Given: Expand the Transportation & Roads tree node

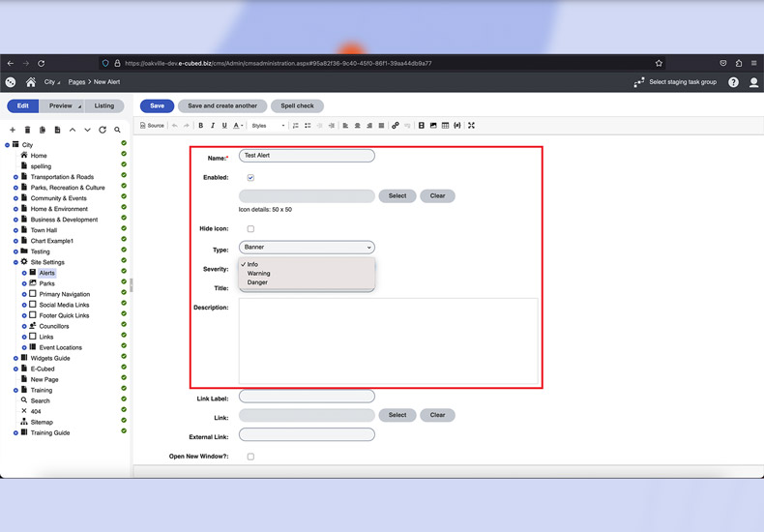Looking at the screenshot, I should coord(15,177).
